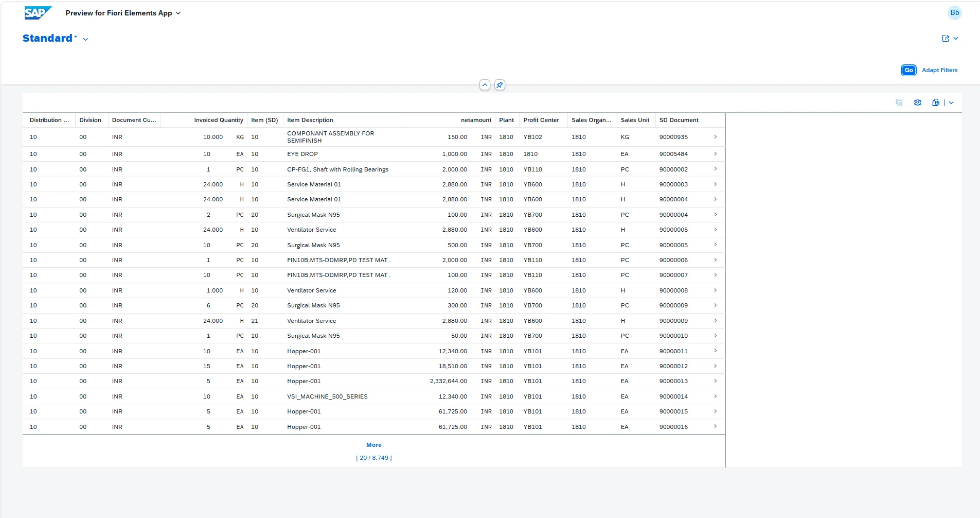Image resolution: width=980 pixels, height=518 pixels.
Task: Click the Profit Center column header
Action: point(543,120)
